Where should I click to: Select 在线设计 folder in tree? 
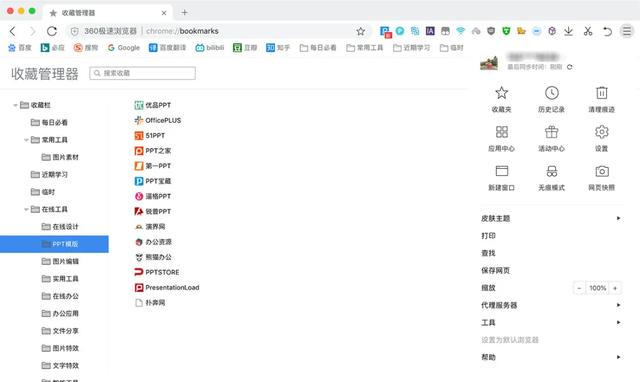point(60,227)
